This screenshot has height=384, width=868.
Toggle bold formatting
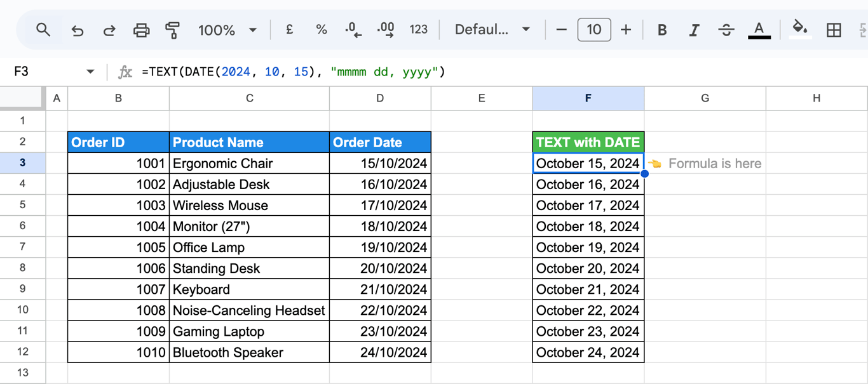(662, 30)
